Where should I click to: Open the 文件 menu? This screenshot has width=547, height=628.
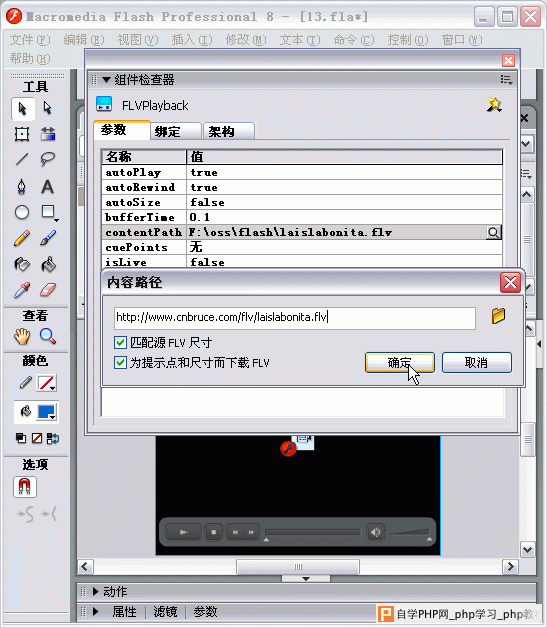[30, 40]
